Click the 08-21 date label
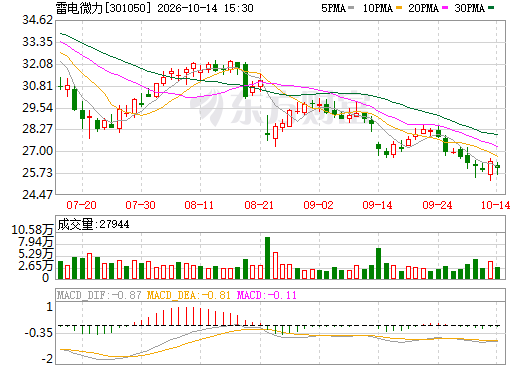 tap(259, 205)
